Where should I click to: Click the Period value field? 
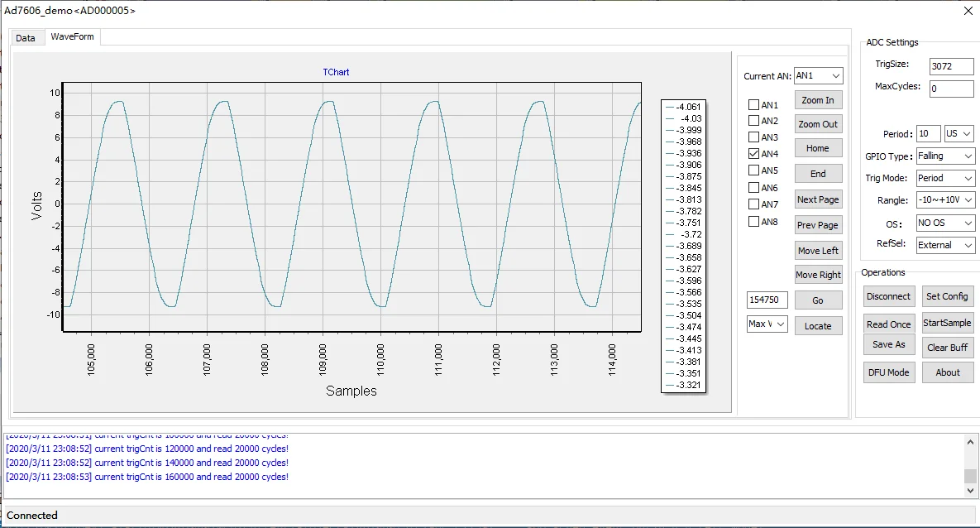(928, 134)
